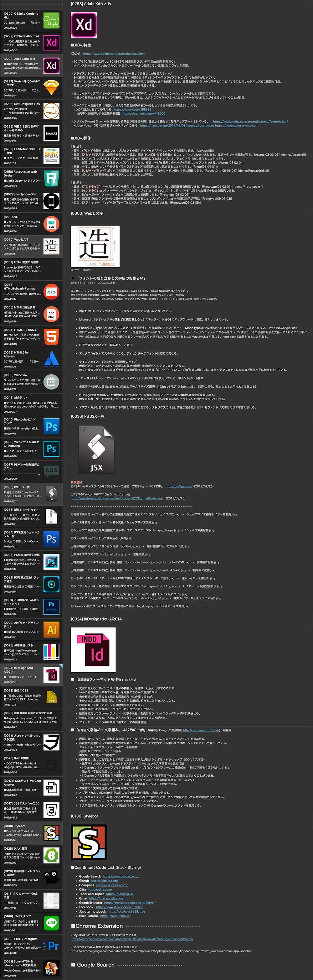The width and height of the screenshot is (313, 980).
Task: Click the Id icon beside InDesign+dot-Ai2014
Action: 51,675
